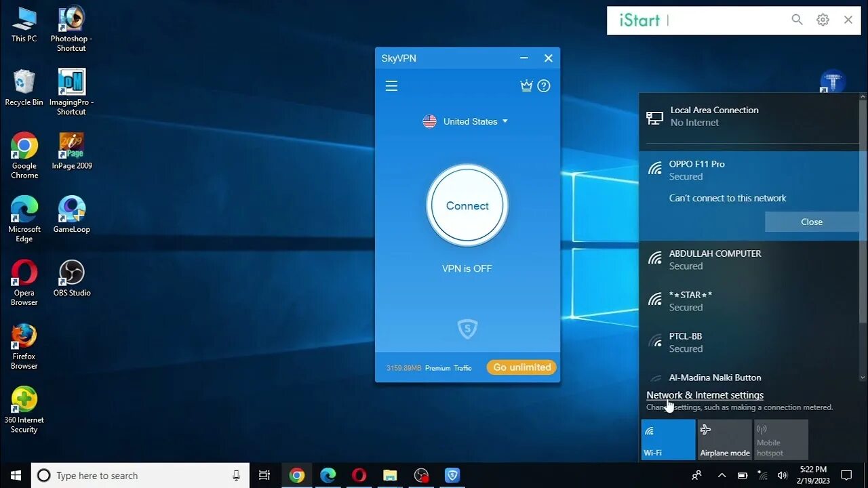Open Task View on the taskbar
Screen dimensions: 868x488
coord(264,475)
